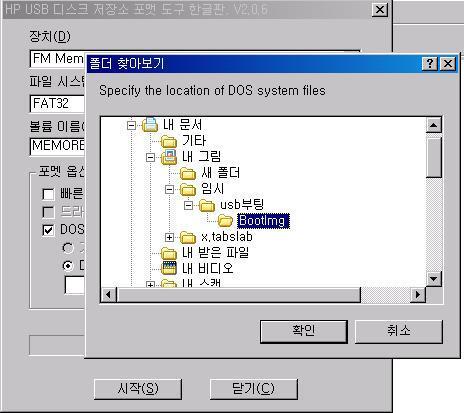Select the 임시 folder icon
Viewport: 464px width, 413px height.
[188, 190]
